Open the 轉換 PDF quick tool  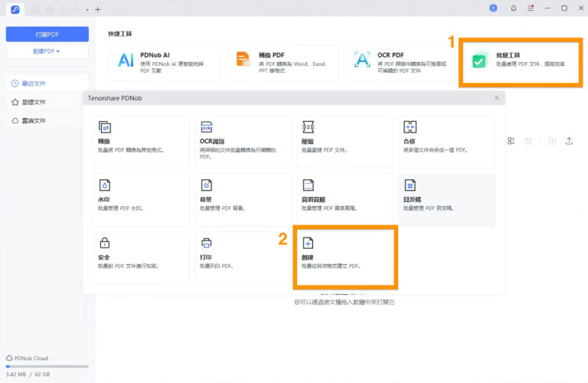click(x=283, y=63)
